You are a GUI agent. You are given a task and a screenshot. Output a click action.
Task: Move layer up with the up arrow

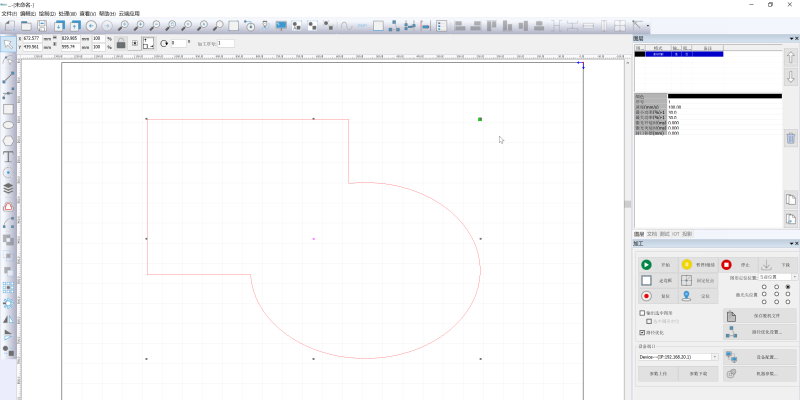click(790, 57)
